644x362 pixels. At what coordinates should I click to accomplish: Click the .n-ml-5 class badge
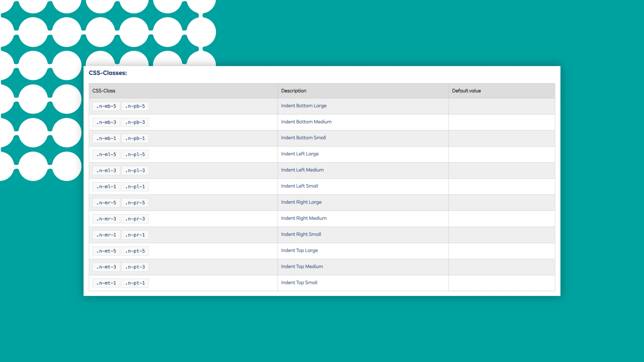tap(106, 154)
